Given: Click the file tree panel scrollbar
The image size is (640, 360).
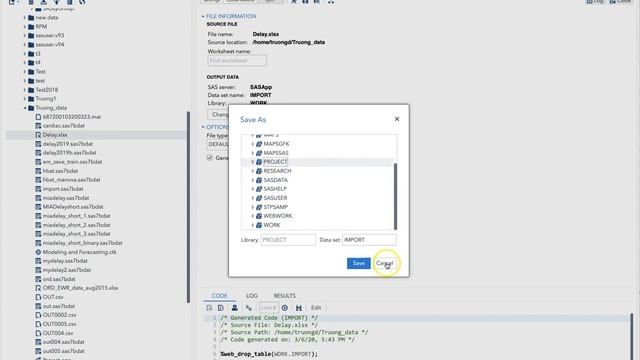Looking at the screenshot, I should tap(188, 207).
